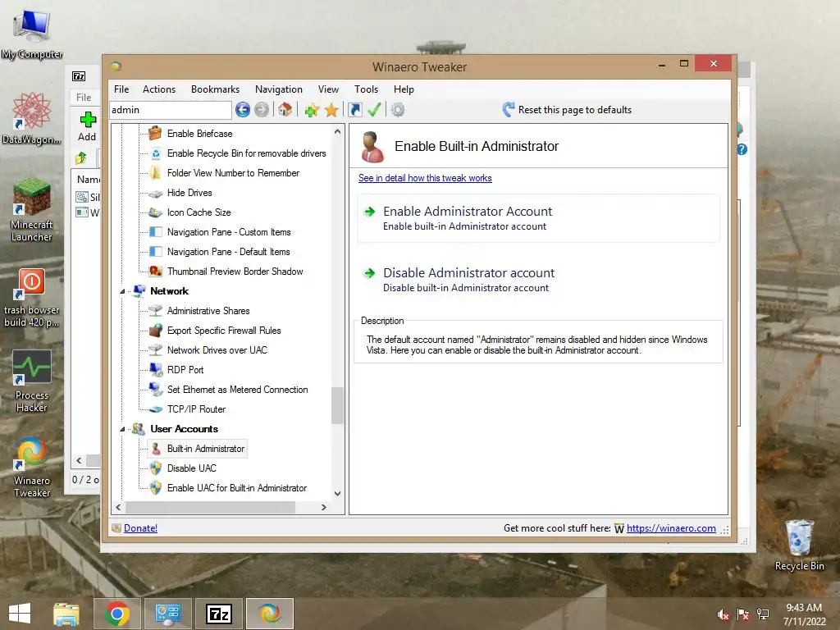
Task: Click tree horizontal scrollbar right arrow
Action: click(323, 507)
